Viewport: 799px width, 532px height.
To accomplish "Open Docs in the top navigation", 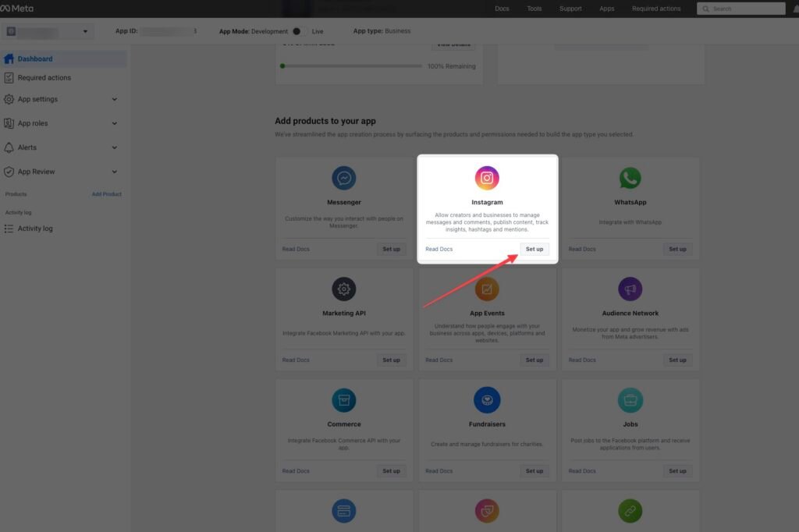I will 502,9.
